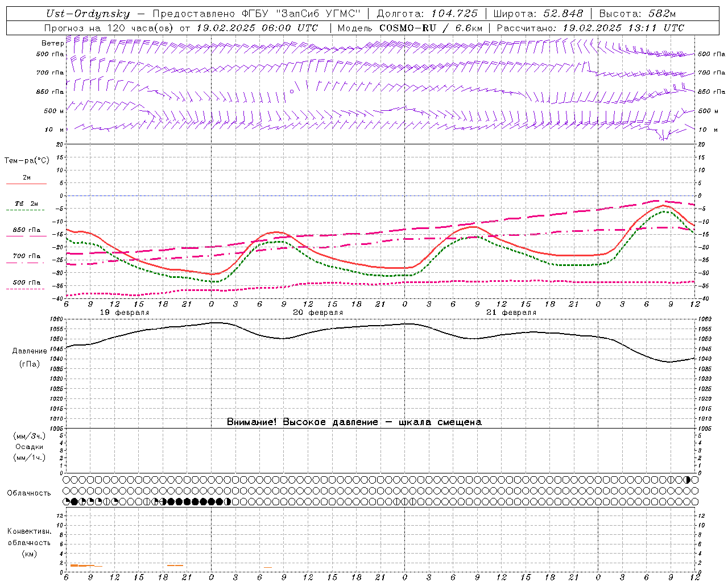728x582 pixels.
Task: Click the Рассчитано: 19.02.2025 13:11 UTC timestamp
Action: pyautogui.click(x=590, y=28)
